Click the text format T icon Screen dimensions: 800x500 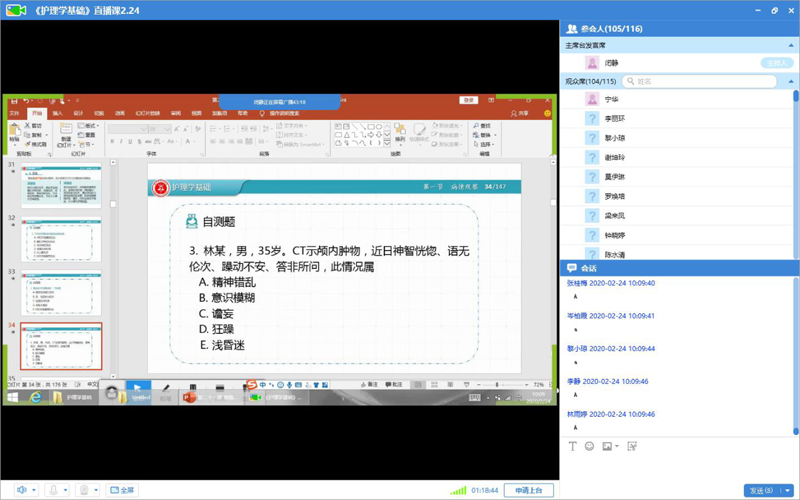click(573, 446)
